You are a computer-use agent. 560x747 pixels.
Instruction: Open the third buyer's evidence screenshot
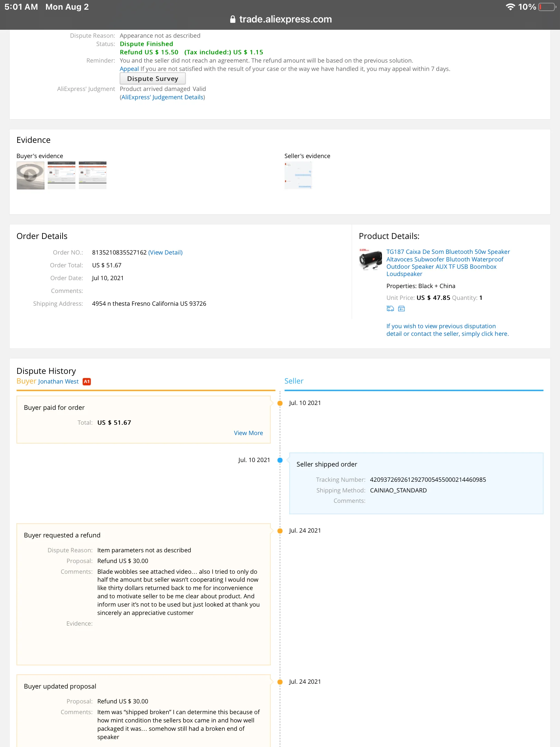click(93, 175)
